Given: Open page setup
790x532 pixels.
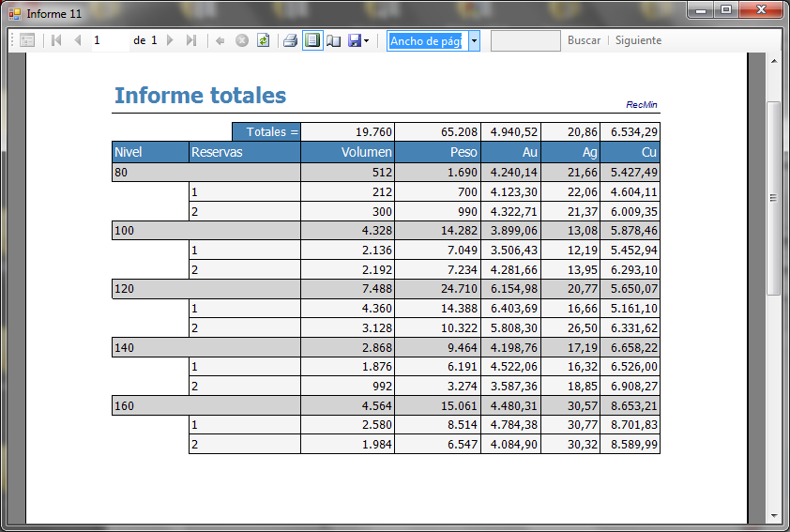Looking at the screenshot, I should (x=333, y=40).
